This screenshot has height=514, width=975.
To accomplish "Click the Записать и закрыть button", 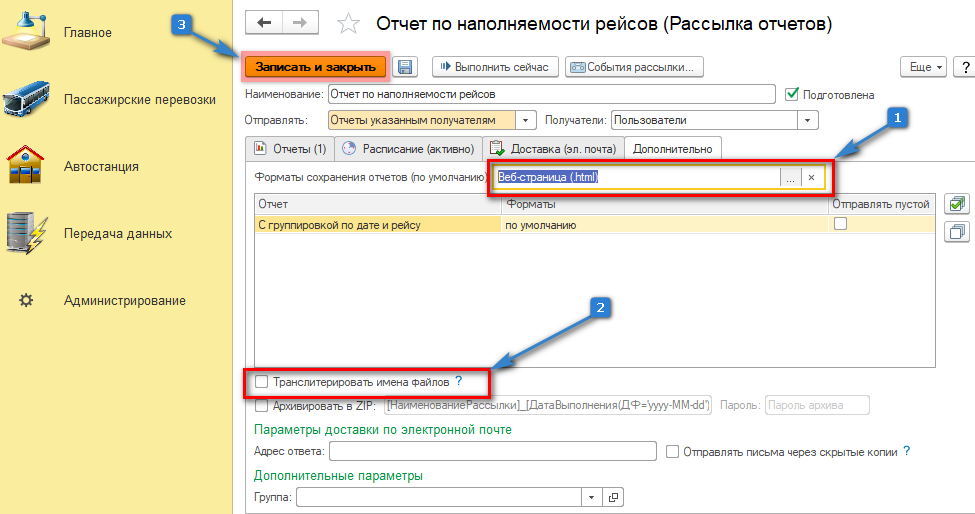I will [x=315, y=67].
